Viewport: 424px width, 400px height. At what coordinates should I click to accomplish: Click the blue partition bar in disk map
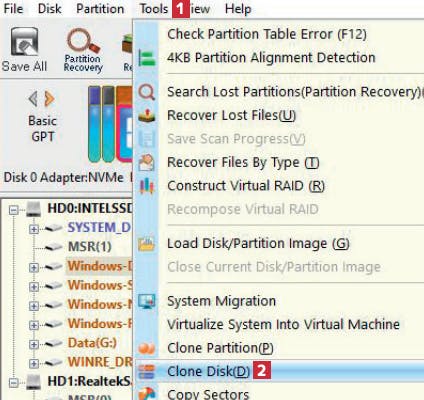pyautogui.click(x=94, y=124)
